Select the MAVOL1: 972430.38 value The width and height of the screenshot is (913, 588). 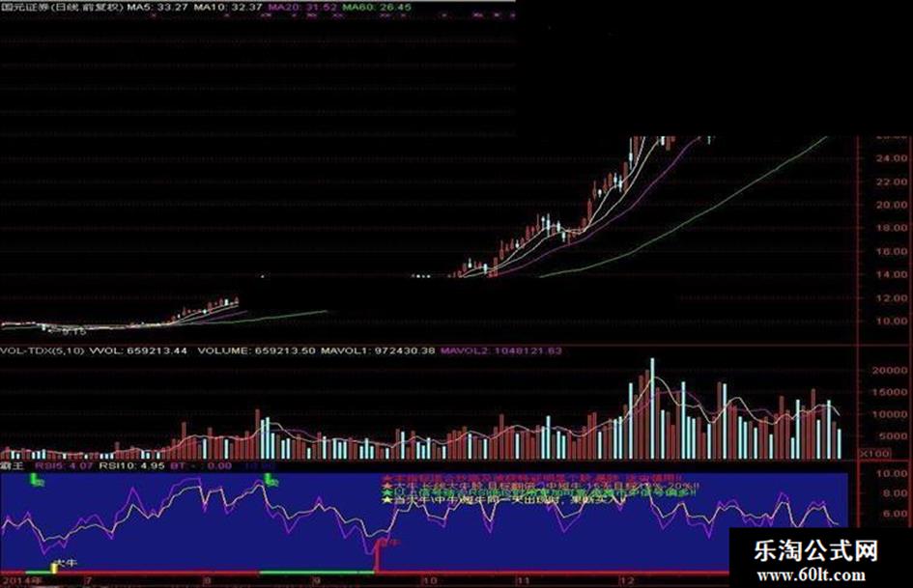pyautogui.click(x=378, y=350)
